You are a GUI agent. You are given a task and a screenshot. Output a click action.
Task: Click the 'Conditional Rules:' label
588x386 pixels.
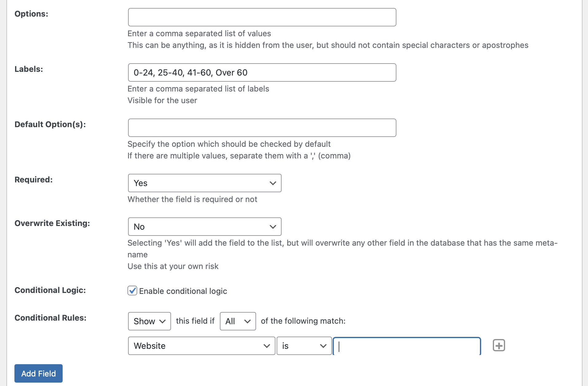[x=50, y=318]
